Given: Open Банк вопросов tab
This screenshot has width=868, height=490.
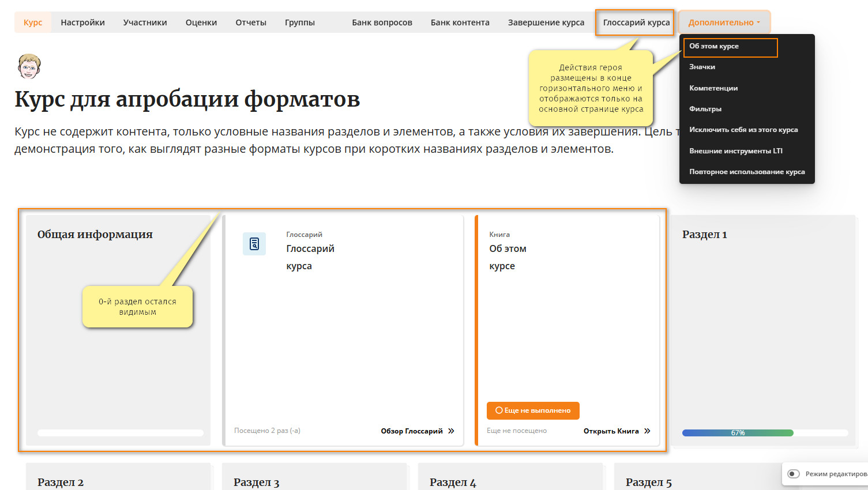Looking at the screenshot, I should tap(382, 22).
